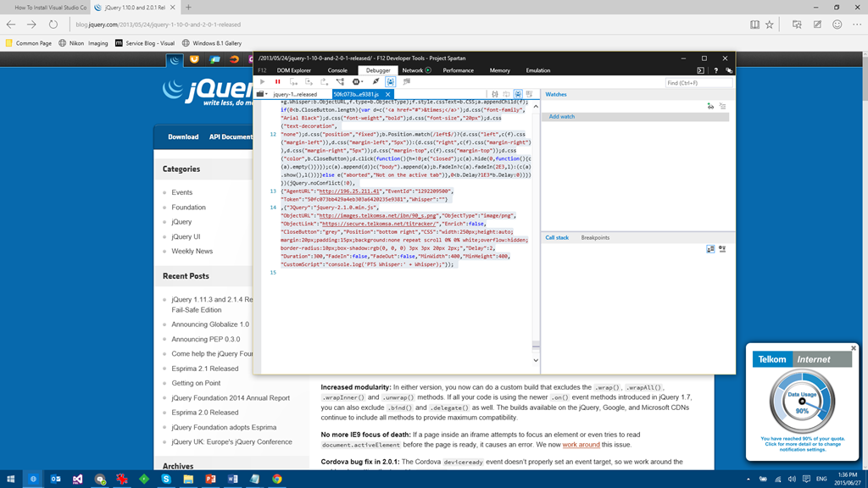Image resolution: width=868 pixels, height=488 pixels.
Task: Open the 'Esprima 2.1 Released' post link
Action: tap(205, 369)
